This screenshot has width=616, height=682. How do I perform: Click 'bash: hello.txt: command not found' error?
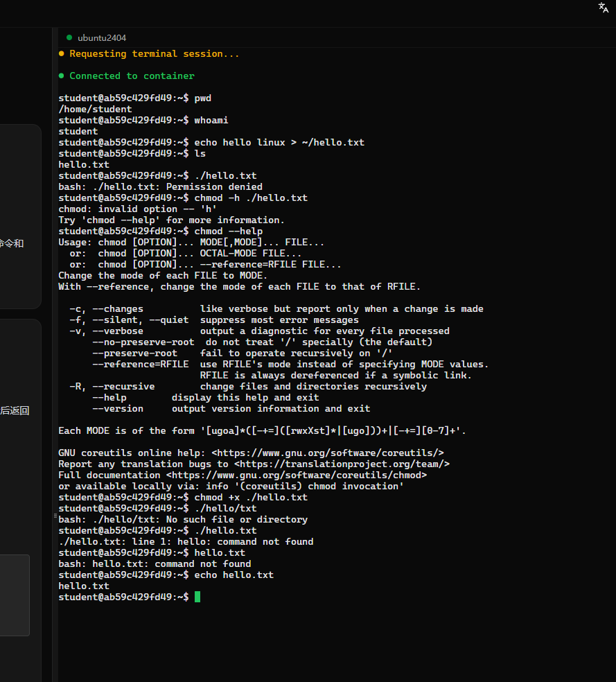(x=155, y=564)
